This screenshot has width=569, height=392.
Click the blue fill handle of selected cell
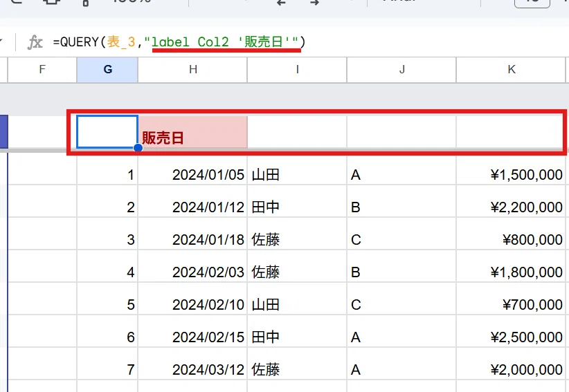coord(138,148)
